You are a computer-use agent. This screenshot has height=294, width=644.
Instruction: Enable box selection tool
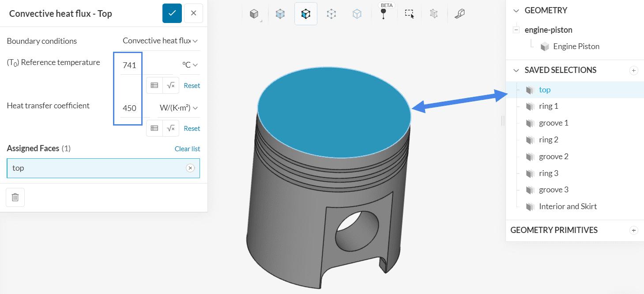(410, 14)
